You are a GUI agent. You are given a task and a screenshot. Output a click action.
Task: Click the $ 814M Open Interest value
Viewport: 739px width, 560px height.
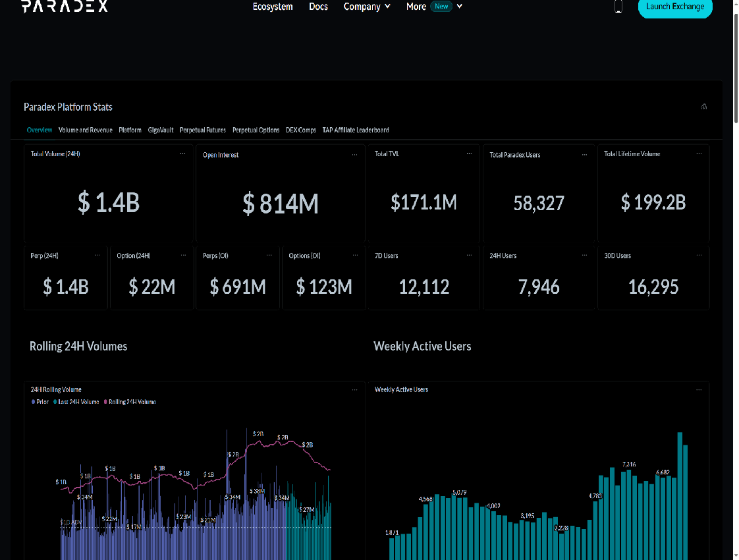coord(281,204)
